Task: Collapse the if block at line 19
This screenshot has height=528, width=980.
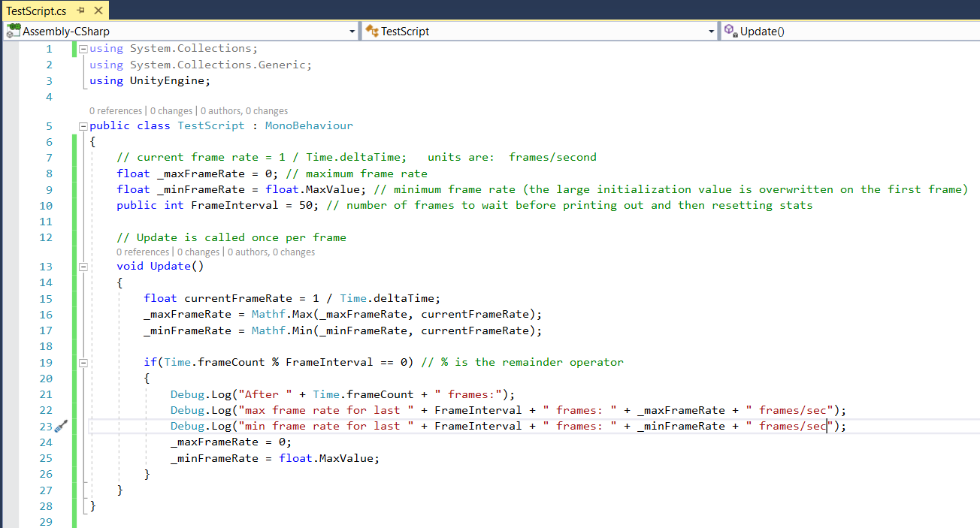Action: 83,363
